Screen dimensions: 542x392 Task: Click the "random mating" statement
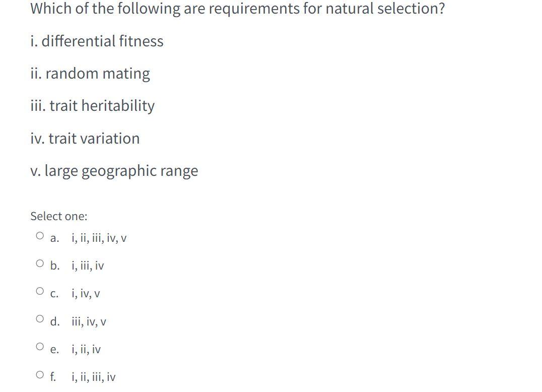point(90,74)
